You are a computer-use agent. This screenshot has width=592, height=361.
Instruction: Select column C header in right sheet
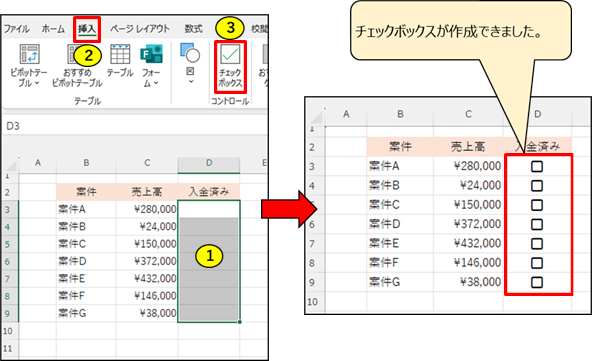(468, 114)
